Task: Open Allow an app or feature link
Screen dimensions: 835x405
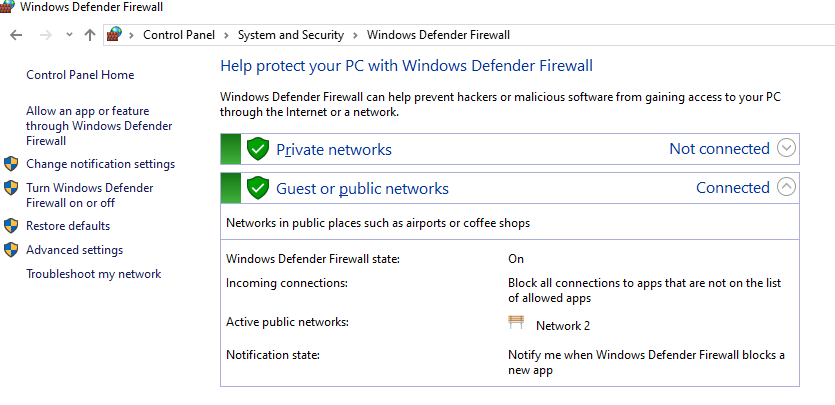Action: [99, 126]
